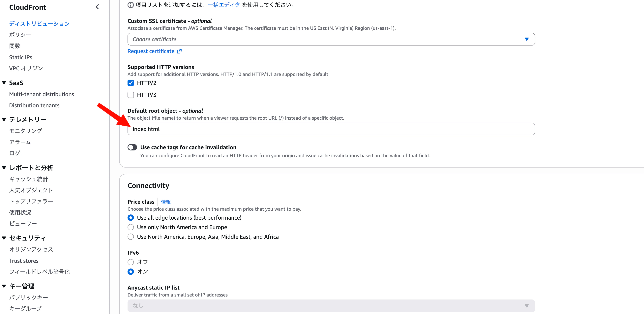Select IPv6 オフ radio button
The image size is (644, 314).
pyautogui.click(x=131, y=262)
